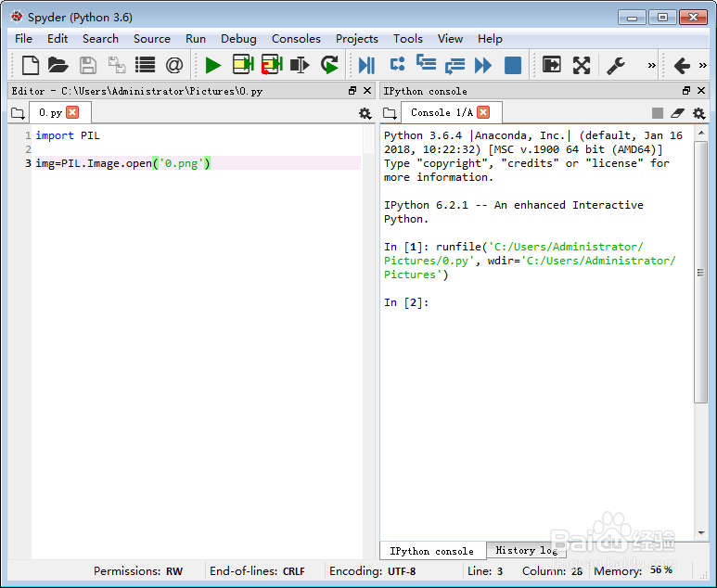
Task: Click the 'import PIL' line in editor
Action: 68,135
